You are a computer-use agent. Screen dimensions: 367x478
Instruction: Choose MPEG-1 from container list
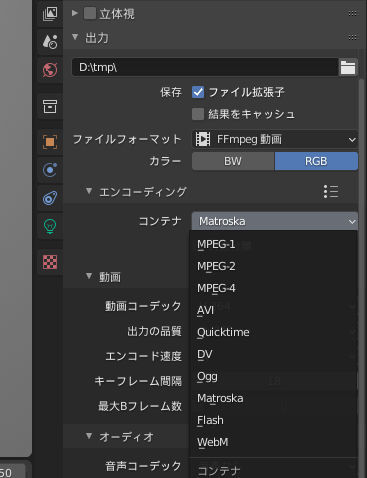pos(273,244)
